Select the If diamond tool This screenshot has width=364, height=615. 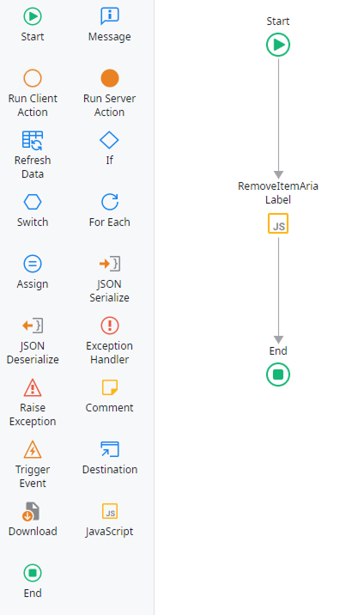pos(109,140)
